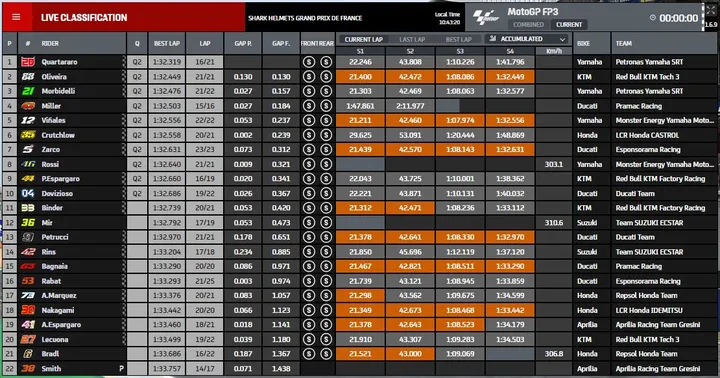This screenshot has width=720, height=378.
Task: Click the 00:00:00 session timer
Action: [679, 18]
